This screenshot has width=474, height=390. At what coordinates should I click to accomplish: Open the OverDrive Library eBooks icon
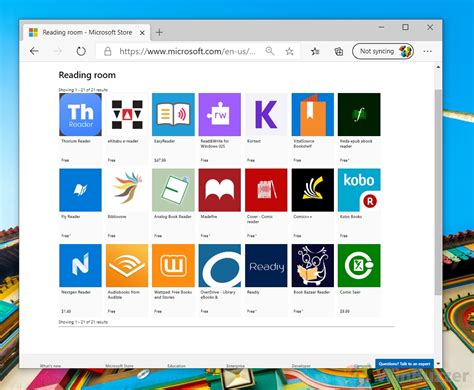tap(220, 265)
